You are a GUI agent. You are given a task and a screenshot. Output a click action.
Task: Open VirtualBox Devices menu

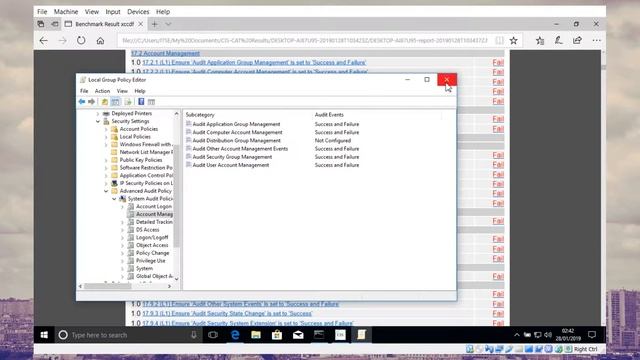coord(138,12)
